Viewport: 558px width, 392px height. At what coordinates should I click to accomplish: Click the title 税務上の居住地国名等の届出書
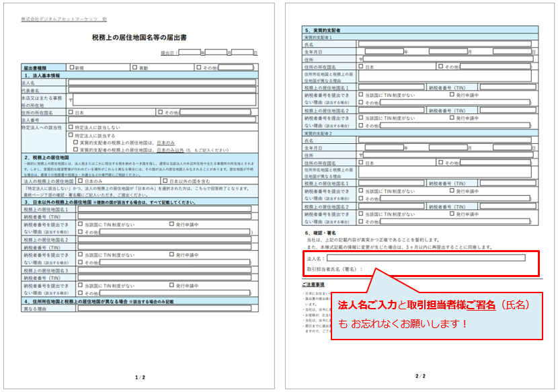point(139,38)
